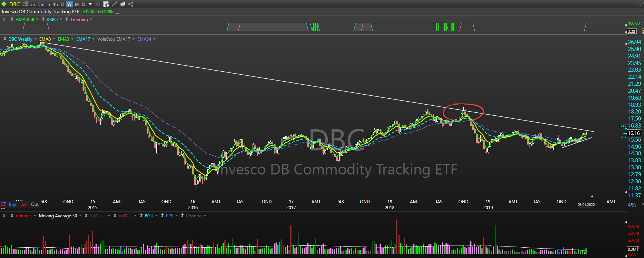
Task: Click the Sell button
Action: pyautogui.click(x=24, y=204)
